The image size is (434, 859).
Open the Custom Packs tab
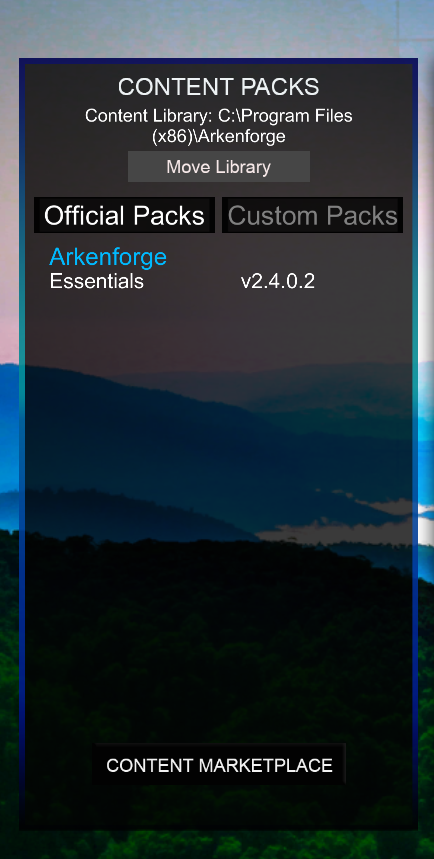312,215
